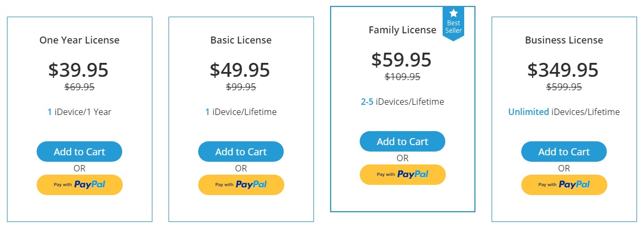
Task: Add Business License to cart
Action: (564, 152)
